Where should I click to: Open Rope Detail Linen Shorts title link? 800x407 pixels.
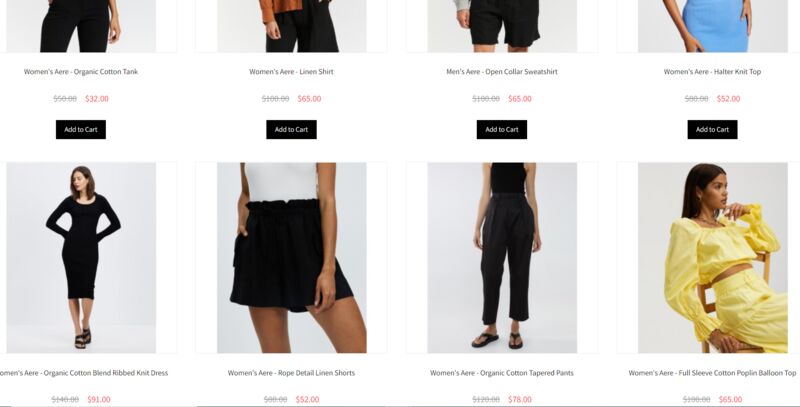291,373
